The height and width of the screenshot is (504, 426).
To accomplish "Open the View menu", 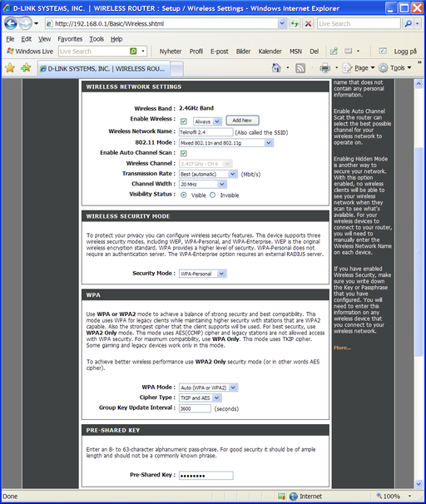I will (45, 39).
